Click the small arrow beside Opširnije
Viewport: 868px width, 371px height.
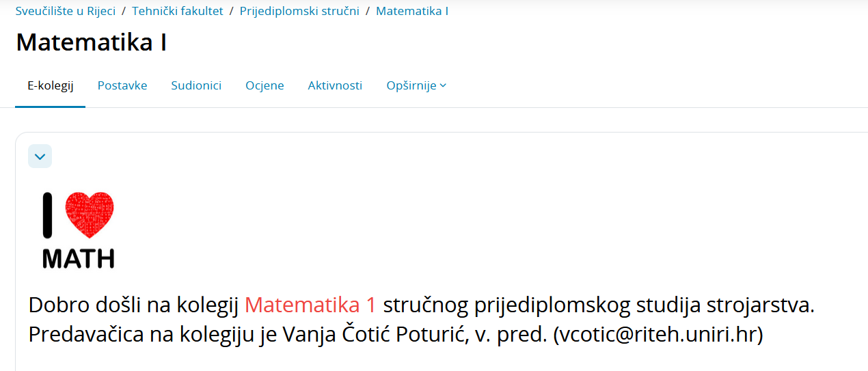click(x=443, y=86)
